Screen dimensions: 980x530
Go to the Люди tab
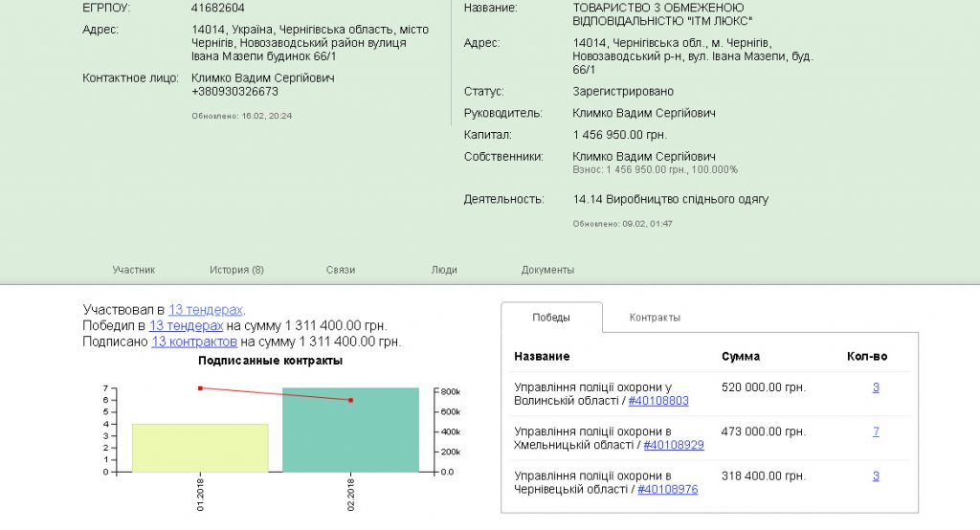[x=444, y=270]
